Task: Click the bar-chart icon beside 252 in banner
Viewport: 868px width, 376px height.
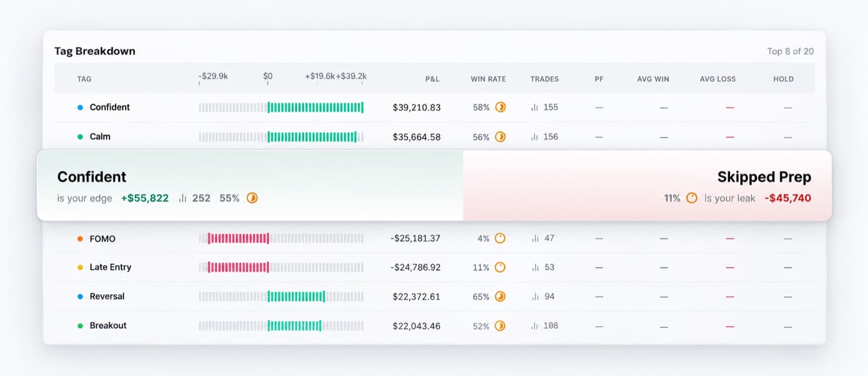Action: tap(182, 198)
